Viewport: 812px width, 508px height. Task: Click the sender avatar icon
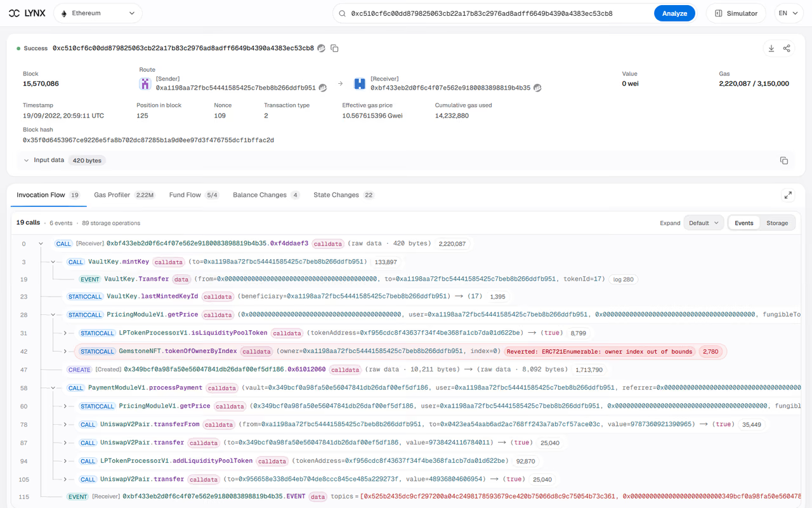click(145, 83)
